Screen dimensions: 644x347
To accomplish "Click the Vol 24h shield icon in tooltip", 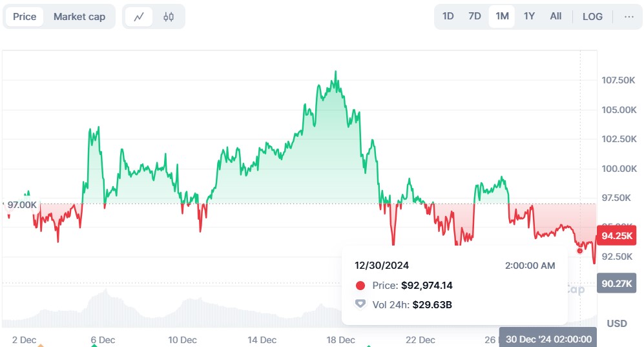I will pyautogui.click(x=360, y=304).
